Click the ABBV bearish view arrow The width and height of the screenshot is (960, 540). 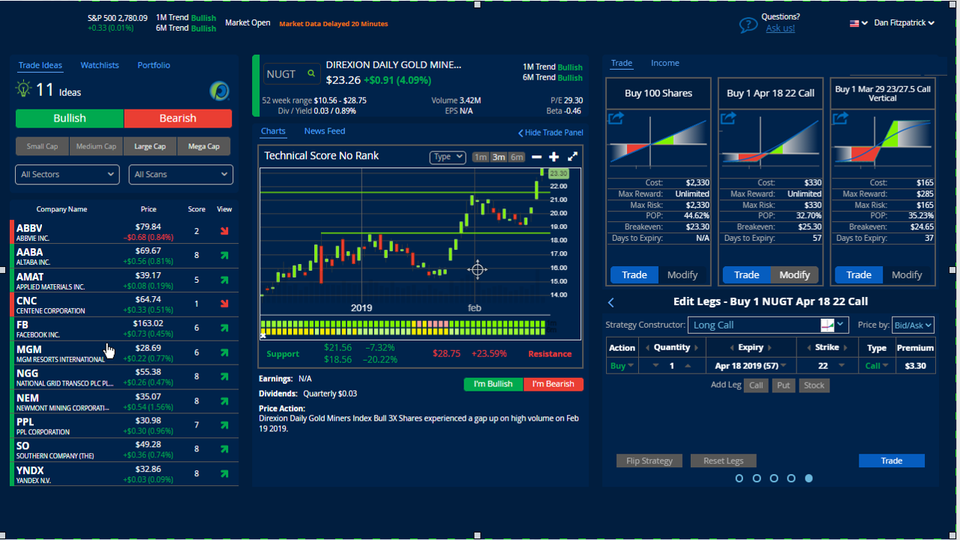pyautogui.click(x=225, y=231)
